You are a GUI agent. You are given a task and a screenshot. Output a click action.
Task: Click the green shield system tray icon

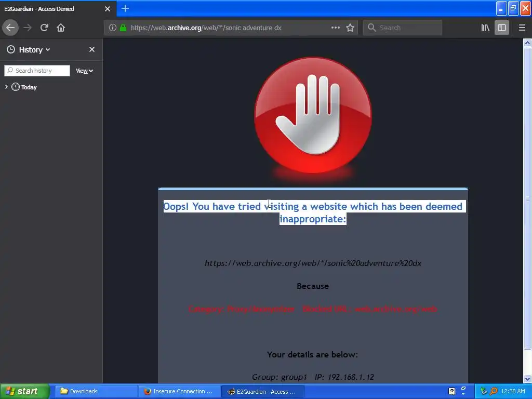(484, 391)
